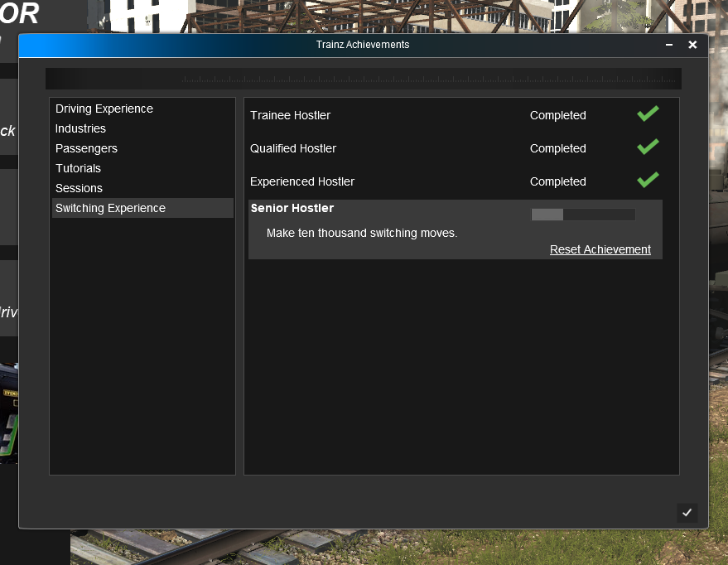
Task: Close the Trainz Achievements window
Action: (692, 45)
